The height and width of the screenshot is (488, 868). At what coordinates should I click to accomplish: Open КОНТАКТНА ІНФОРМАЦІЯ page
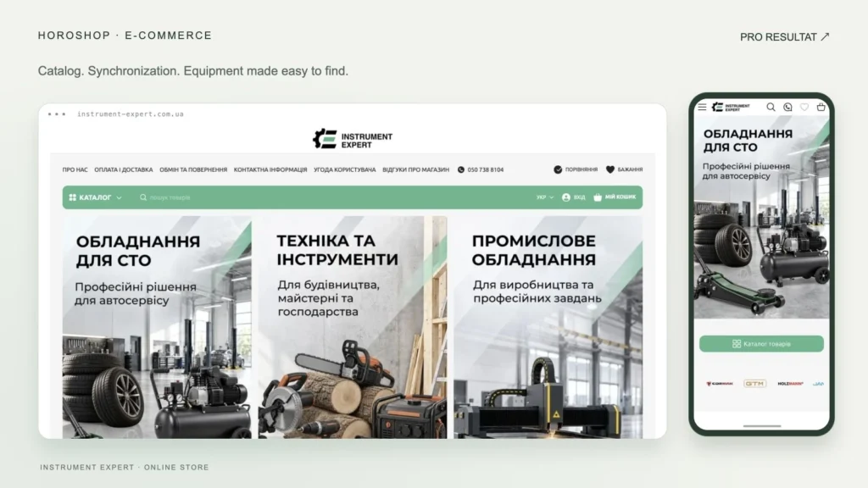point(270,169)
